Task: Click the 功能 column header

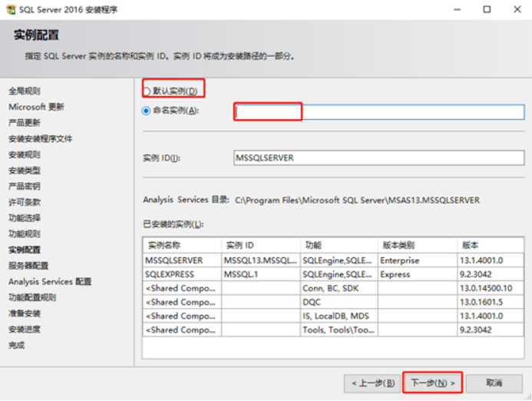Action: [x=339, y=245]
